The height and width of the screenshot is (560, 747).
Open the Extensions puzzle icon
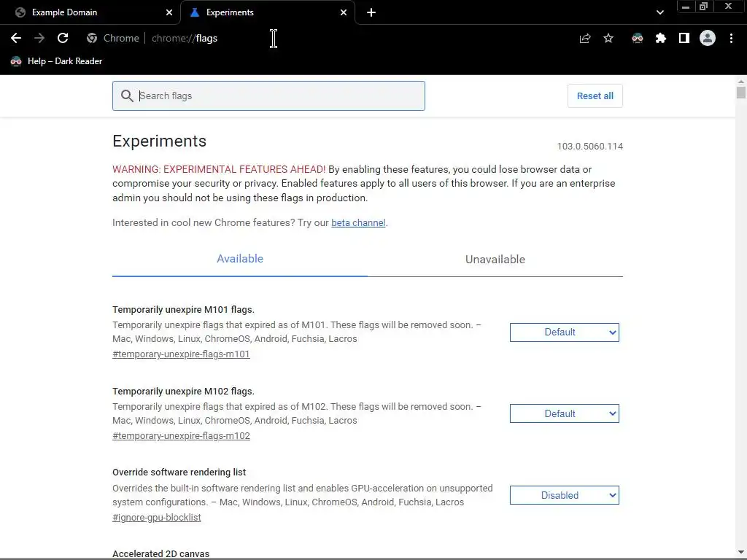(x=661, y=39)
